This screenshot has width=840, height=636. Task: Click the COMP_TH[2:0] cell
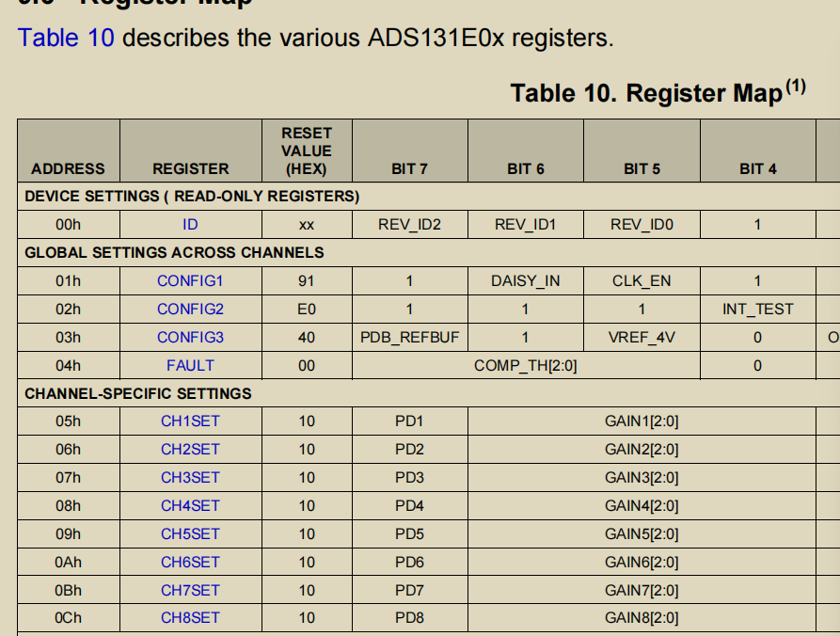pyautogui.click(x=526, y=365)
